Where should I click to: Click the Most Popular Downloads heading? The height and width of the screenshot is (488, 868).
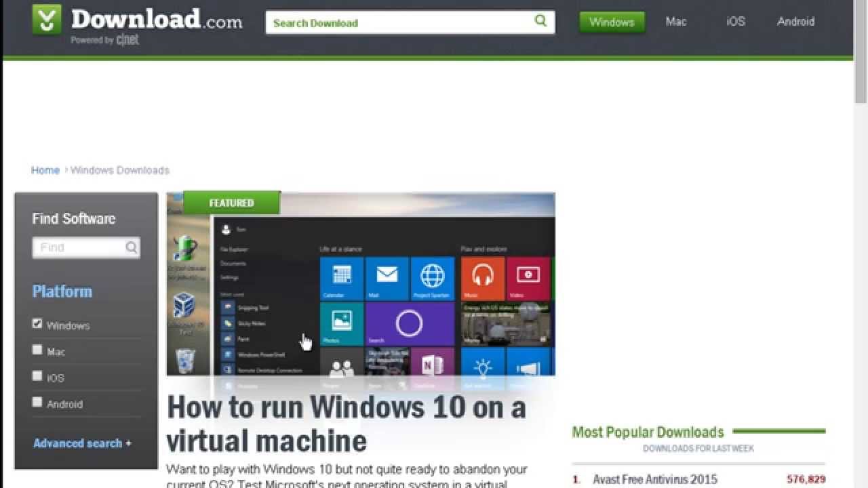[x=648, y=432]
